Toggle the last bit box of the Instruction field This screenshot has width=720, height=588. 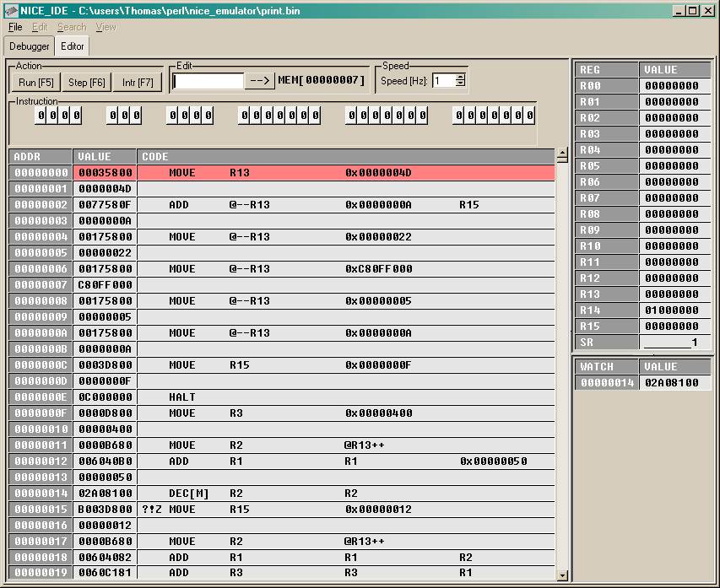[530, 116]
